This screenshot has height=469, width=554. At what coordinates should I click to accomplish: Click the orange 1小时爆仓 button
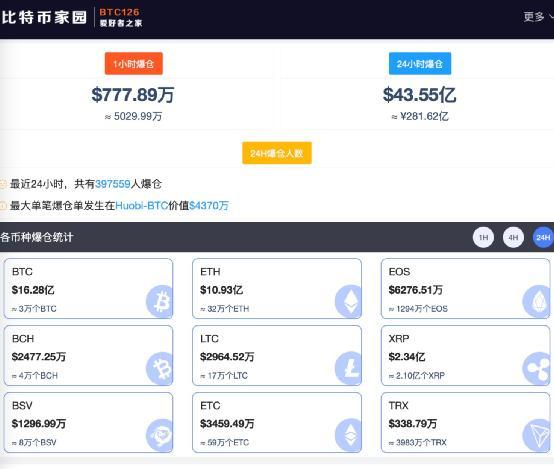coord(134,64)
